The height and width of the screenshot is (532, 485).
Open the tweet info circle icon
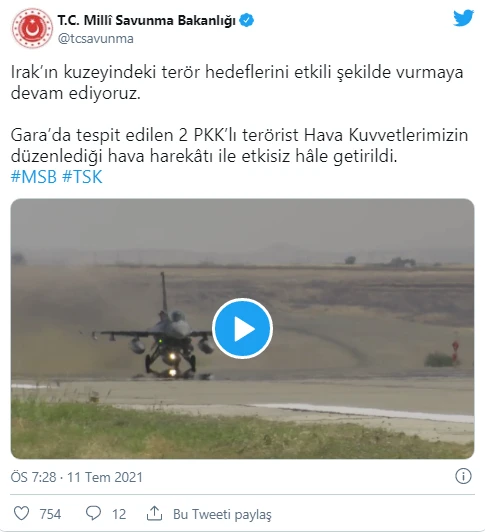[x=463, y=476]
